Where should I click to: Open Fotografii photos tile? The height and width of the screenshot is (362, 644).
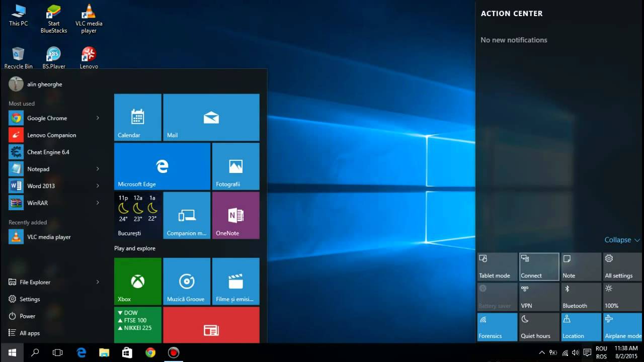coord(236,166)
